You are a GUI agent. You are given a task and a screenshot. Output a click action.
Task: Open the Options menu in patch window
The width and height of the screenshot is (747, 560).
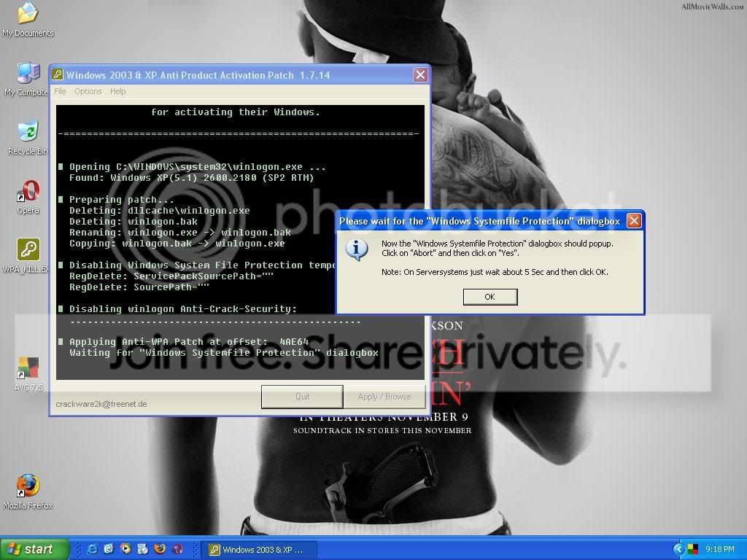coord(88,91)
